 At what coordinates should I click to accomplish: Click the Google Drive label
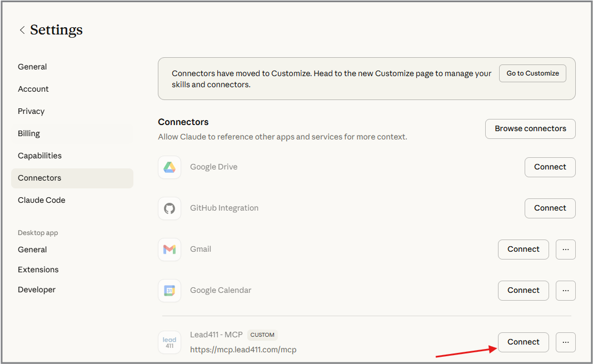213,167
